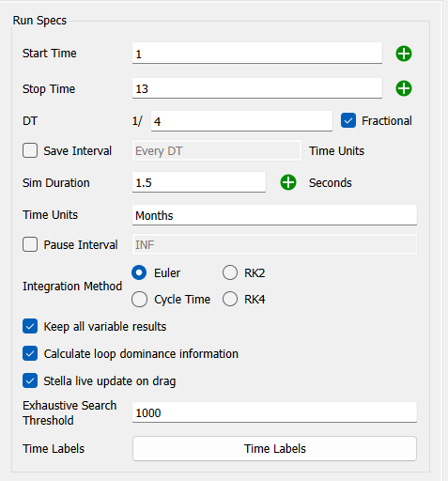Select the Euler integration method
Viewport: 448px width, 481px height.
[x=139, y=272]
